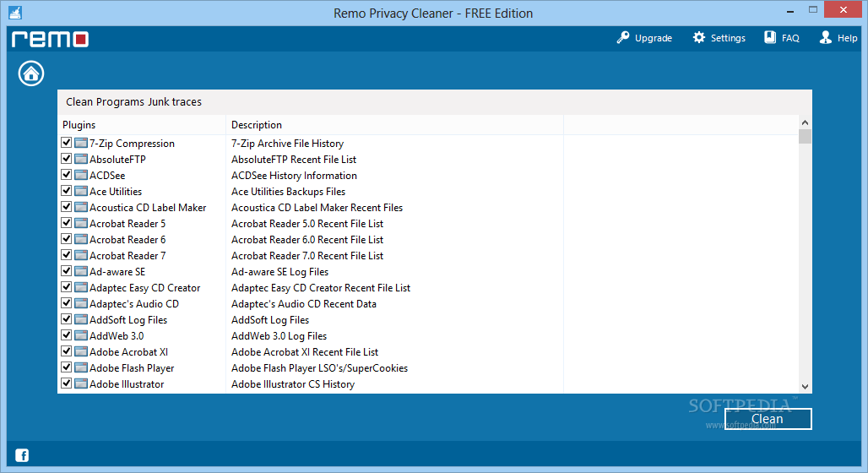Click the Adaptec Easy CD Creator icon
This screenshot has width=868, height=473.
click(x=81, y=287)
